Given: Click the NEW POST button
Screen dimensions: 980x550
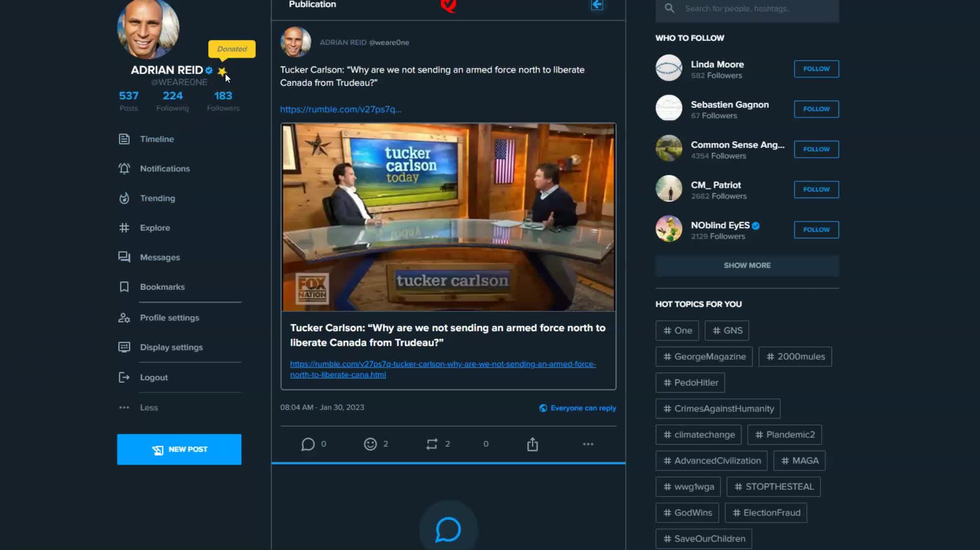Looking at the screenshot, I should pyautogui.click(x=179, y=449).
